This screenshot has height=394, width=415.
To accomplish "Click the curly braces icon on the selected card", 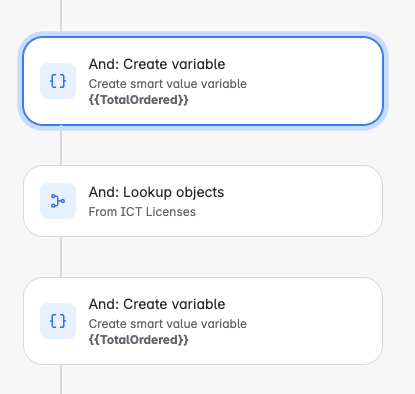I will (x=58, y=81).
